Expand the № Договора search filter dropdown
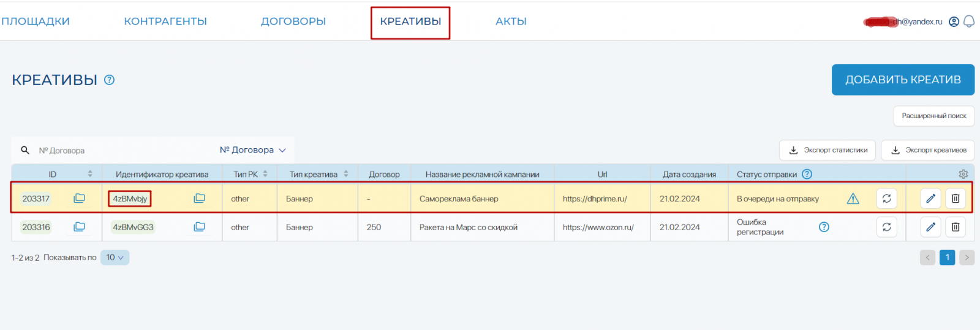Viewport: 980px width, 330px height. 253,150
